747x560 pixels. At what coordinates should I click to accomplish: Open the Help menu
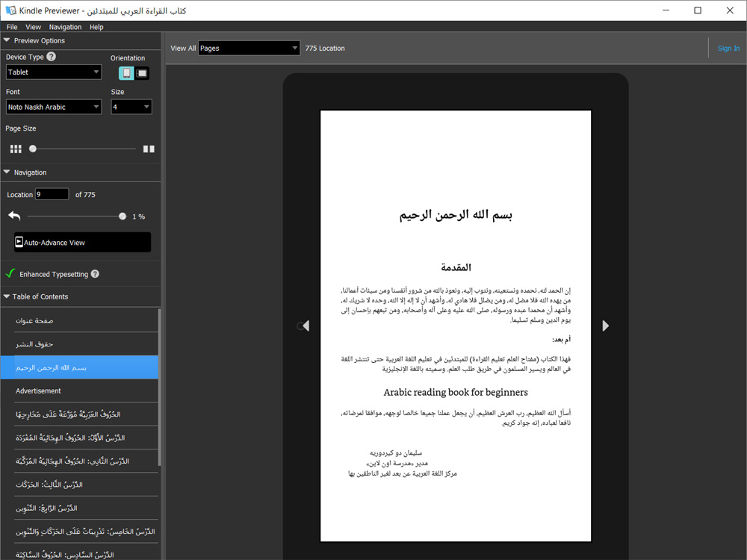click(x=96, y=27)
